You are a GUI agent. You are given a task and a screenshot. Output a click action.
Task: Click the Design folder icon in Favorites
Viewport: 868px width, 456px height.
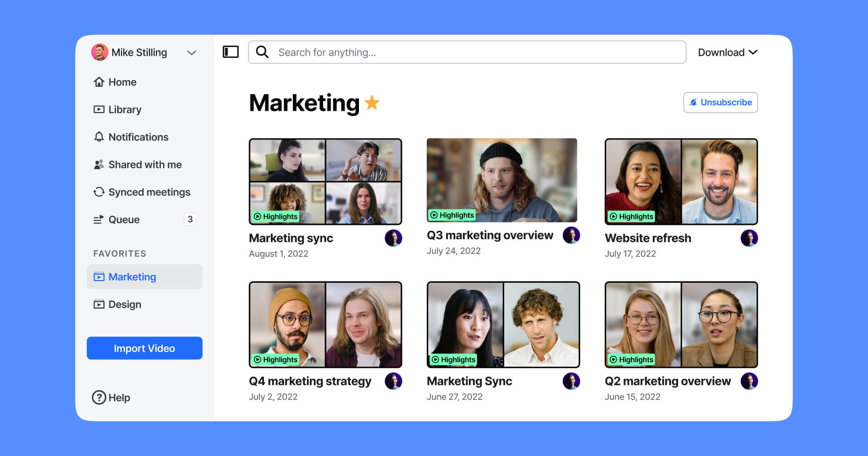[99, 304]
